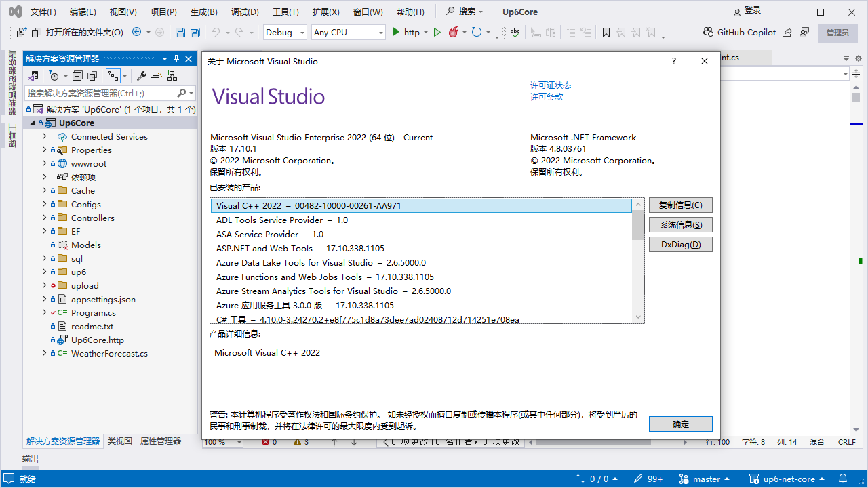Expand the Controllers folder
This screenshot has width=868, height=488.
click(44, 218)
